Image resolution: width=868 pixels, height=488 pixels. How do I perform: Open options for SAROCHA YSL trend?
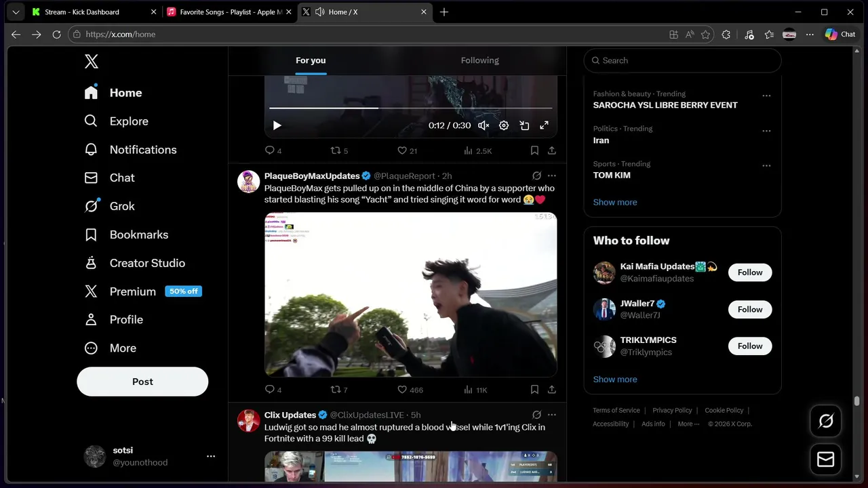point(766,96)
